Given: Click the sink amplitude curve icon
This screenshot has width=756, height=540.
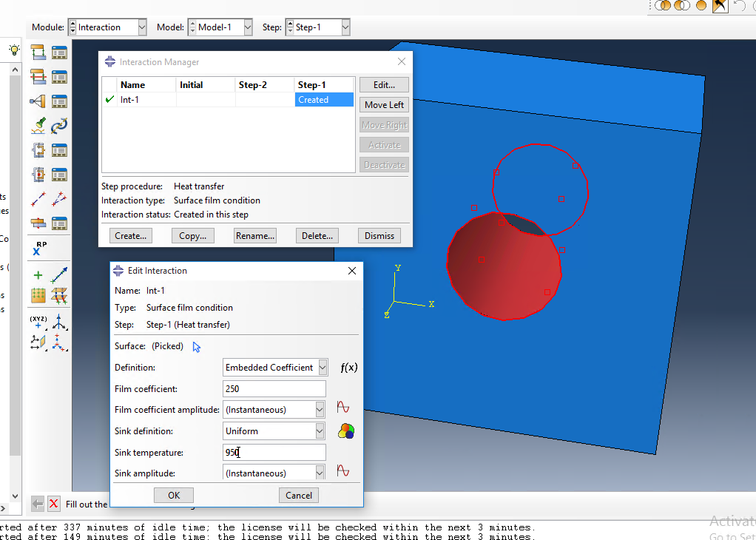Looking at the screenshot, I should click(343, 471).
